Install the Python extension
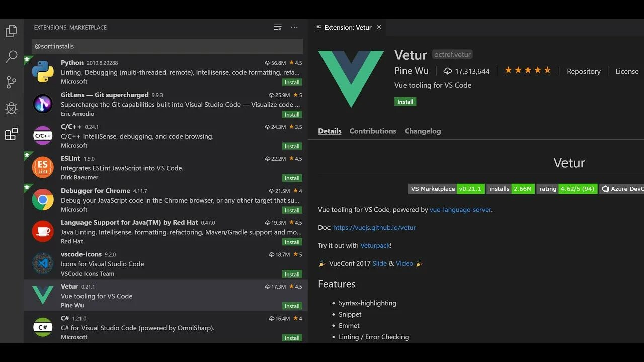The height and width of the screenshot is (362, 644). coord(292,82)
